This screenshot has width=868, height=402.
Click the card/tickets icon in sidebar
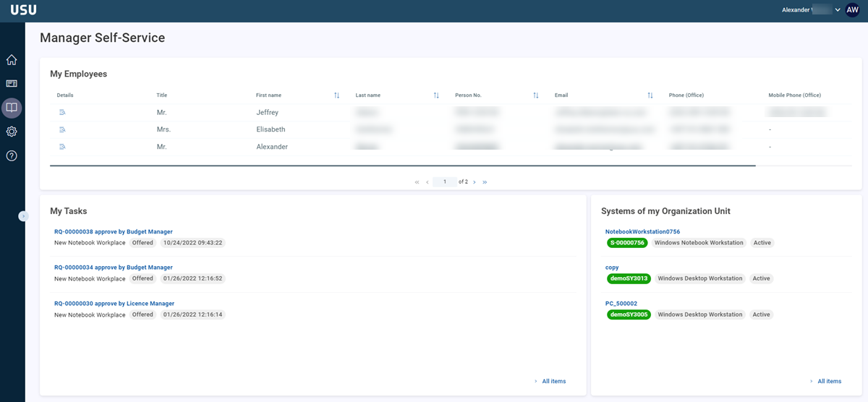click(12, 84)
